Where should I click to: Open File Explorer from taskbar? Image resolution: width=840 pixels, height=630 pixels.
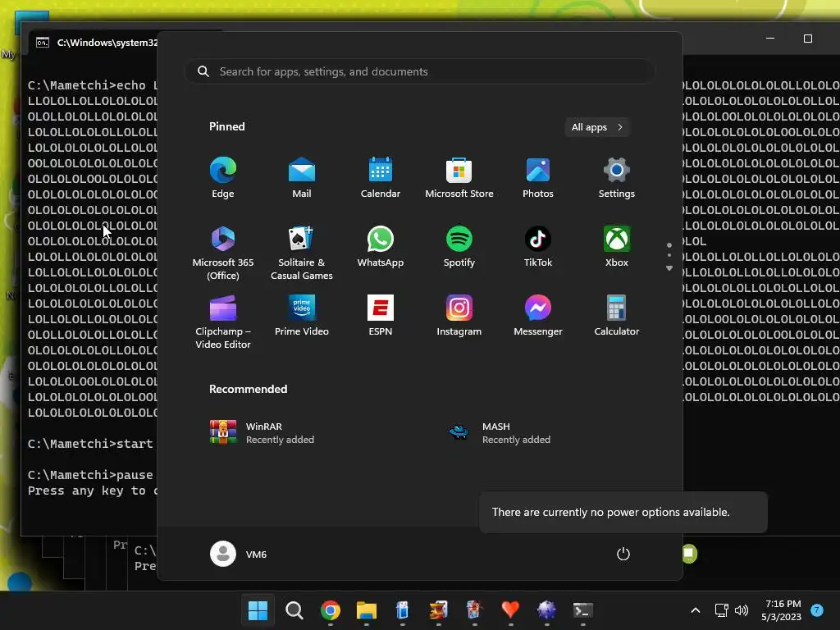[x=367, y=610]
